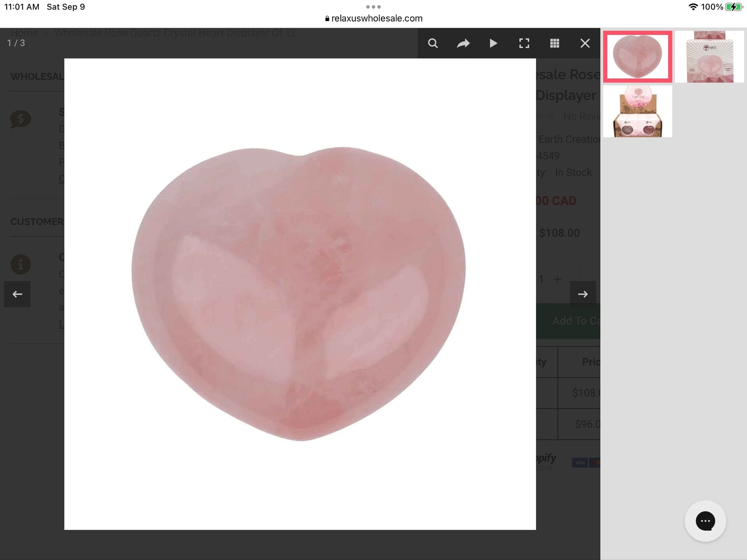This screenshot has height=560, width=747.
Task: Tap the relaxuswholesale.com address bar
Action: (x=373, y=18)
